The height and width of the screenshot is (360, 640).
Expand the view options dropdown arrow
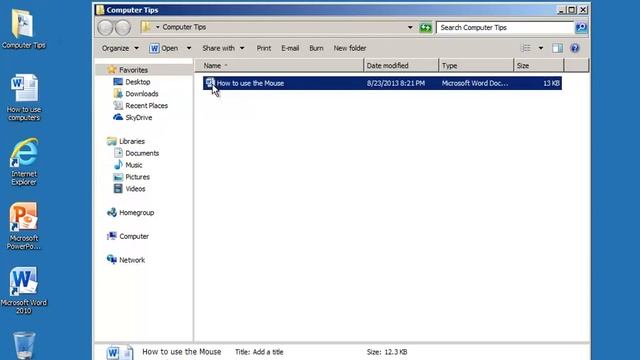[x=540, y=48]
